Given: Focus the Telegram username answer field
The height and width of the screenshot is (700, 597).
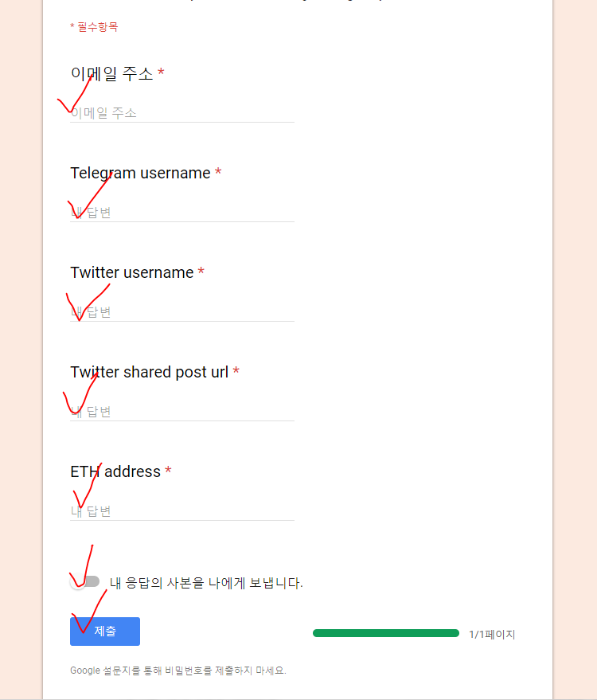Looking at the screenshot, I should point(181,213).
